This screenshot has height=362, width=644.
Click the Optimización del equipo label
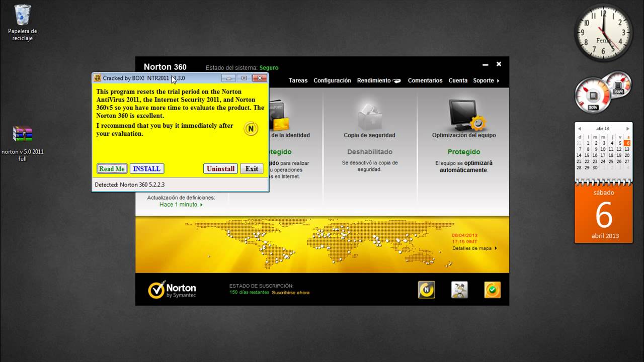pos(464,135)
